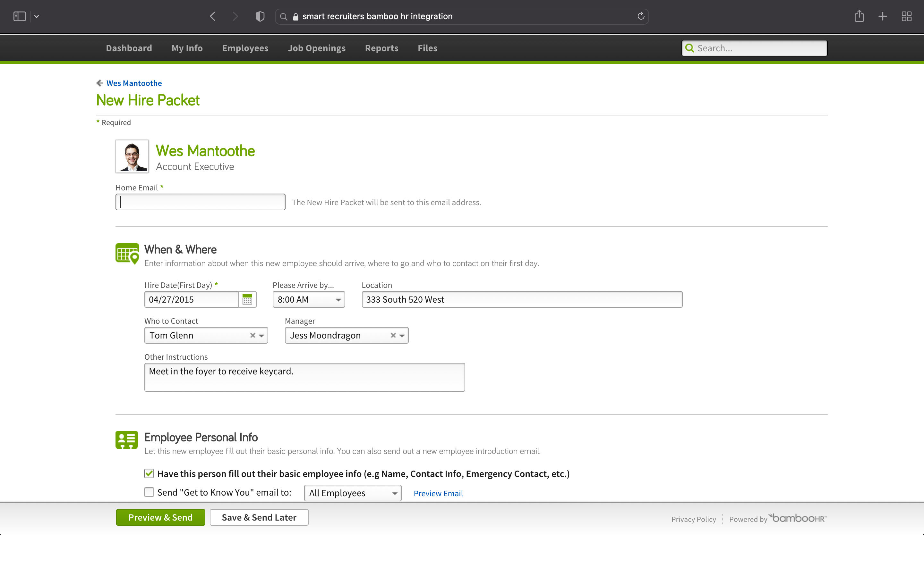Open the Reports section
The width and height of the screenshot is (924, 577).
coord(381,48)
